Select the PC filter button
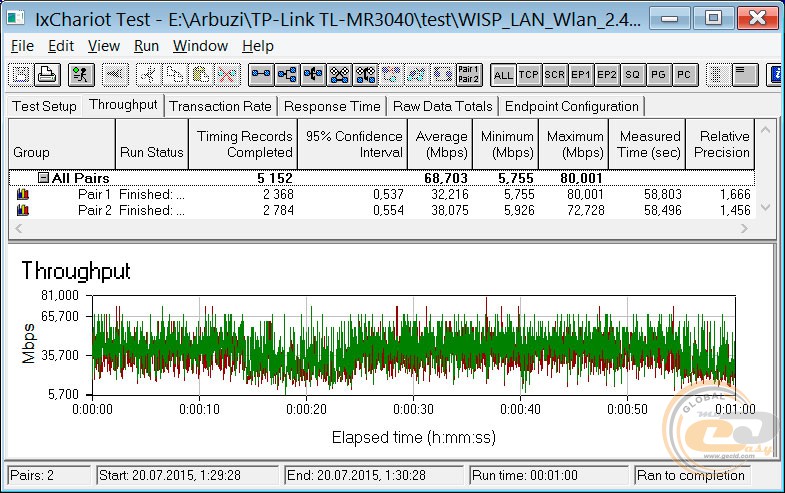 [684, 75]
